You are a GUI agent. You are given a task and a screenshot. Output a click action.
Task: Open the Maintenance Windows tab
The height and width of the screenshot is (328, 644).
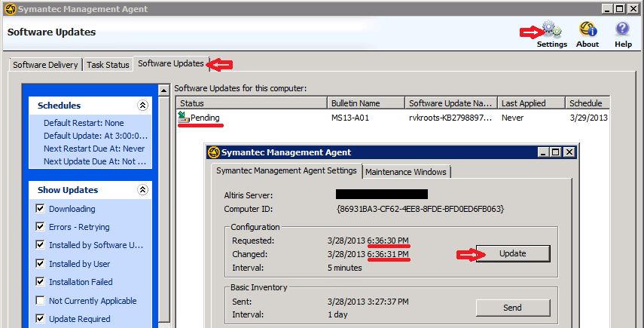coord(406,172)
